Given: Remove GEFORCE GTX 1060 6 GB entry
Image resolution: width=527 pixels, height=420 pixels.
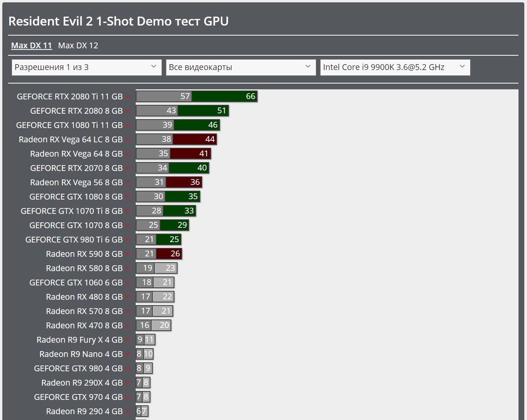Looking at the screenshot, I should pos(128,283).
